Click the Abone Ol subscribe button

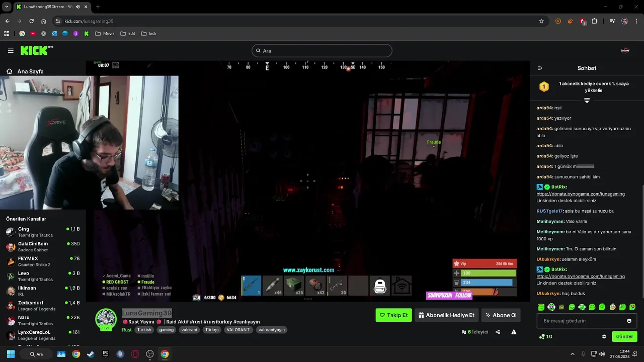click(501, 315)
